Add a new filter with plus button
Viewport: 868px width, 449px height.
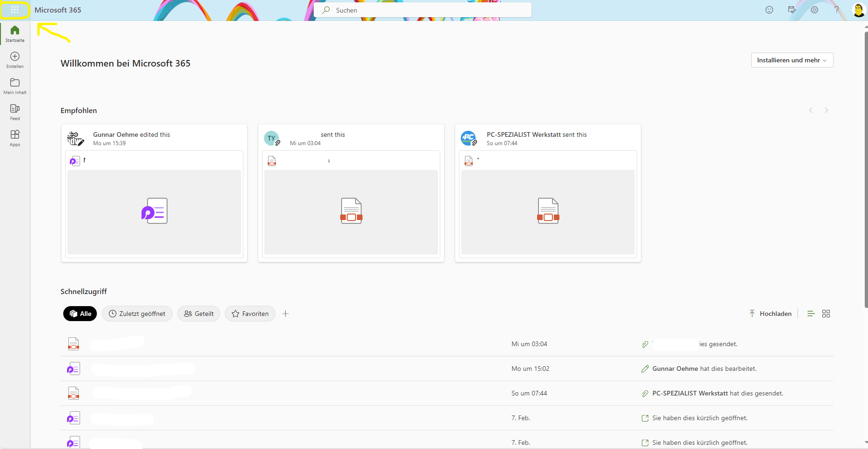(286, 314)
